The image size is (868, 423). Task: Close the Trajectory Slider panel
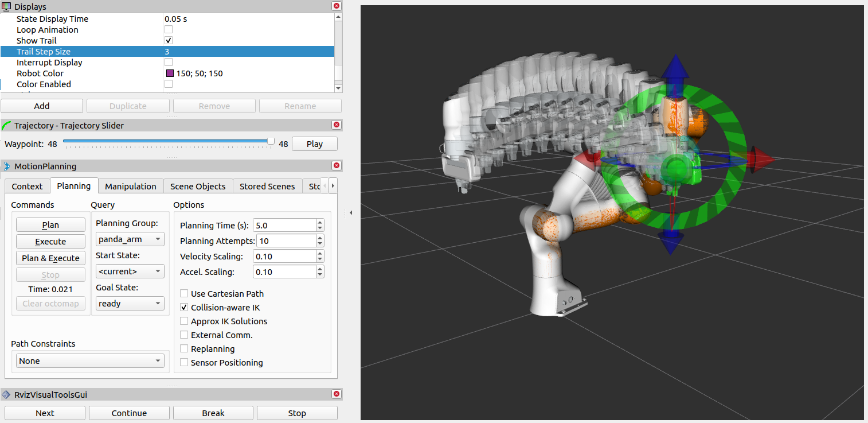pyautogui.click(x=337, y=125)
